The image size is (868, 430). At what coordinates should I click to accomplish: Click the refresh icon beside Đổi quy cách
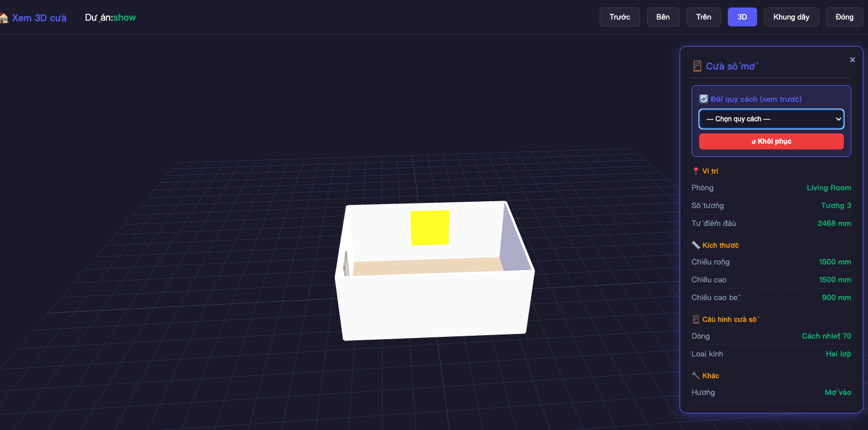pyautogui.click(x=704, y=99)
